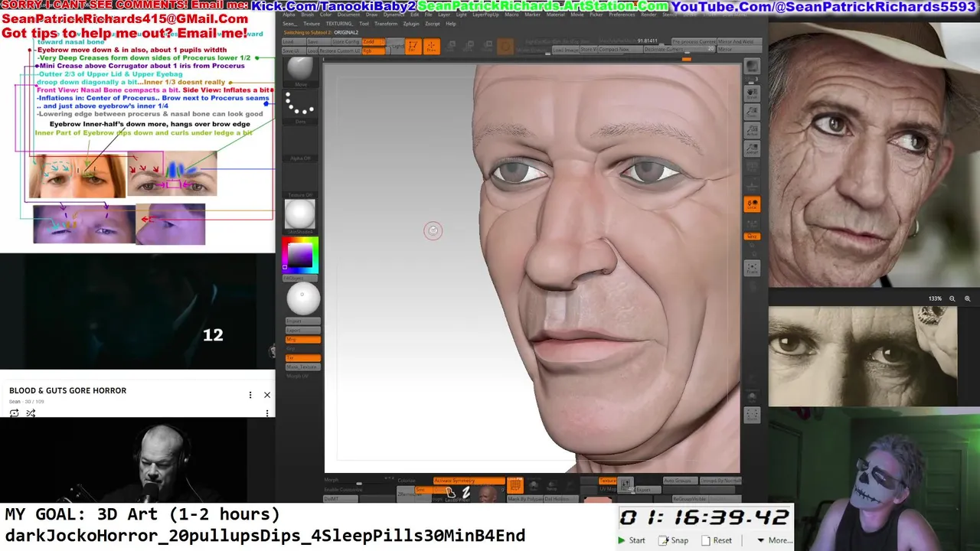Open the Alpha Off selector
980x551 pixels.
point(300,142)
